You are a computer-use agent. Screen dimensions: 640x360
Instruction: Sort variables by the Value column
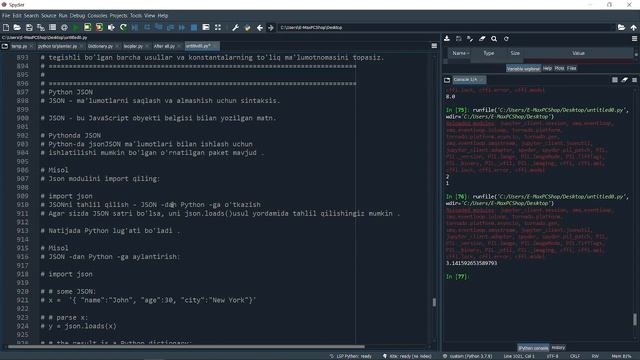coord(578,53)
